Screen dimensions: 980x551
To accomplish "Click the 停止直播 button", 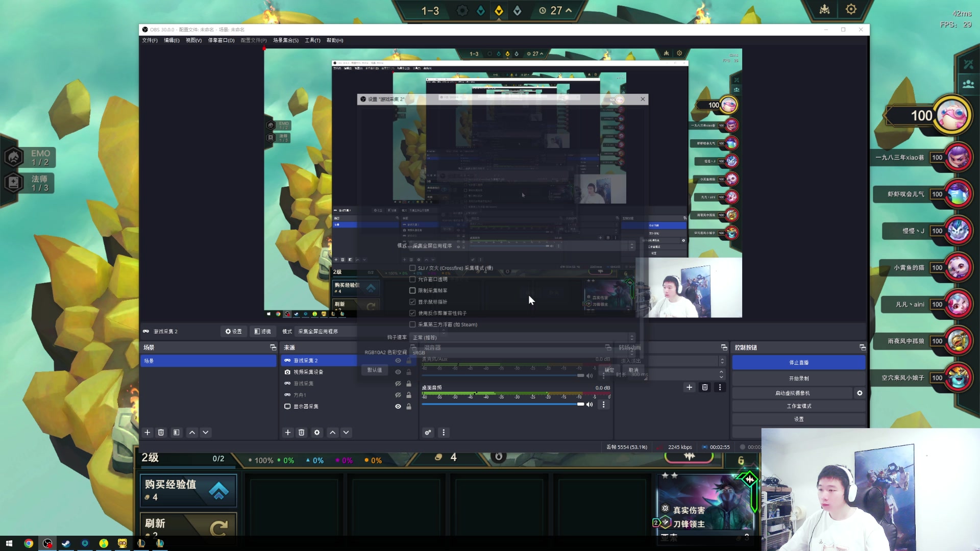I will click(799, 363).
